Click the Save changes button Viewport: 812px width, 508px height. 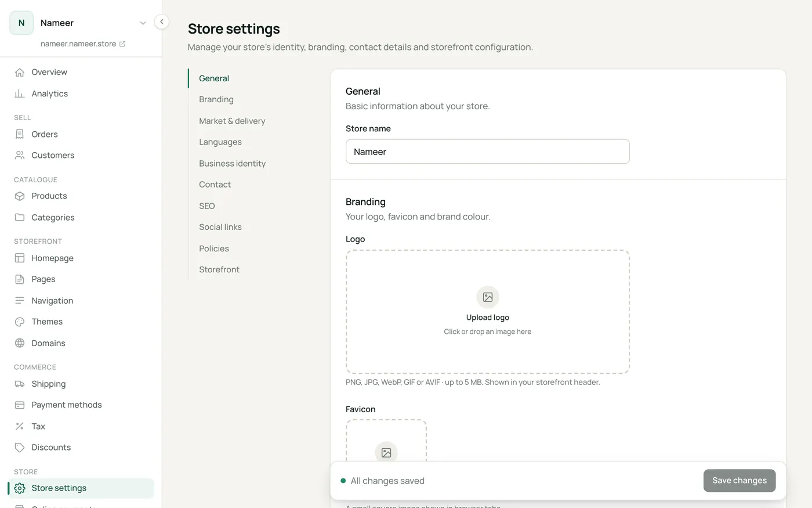[739, 481]
